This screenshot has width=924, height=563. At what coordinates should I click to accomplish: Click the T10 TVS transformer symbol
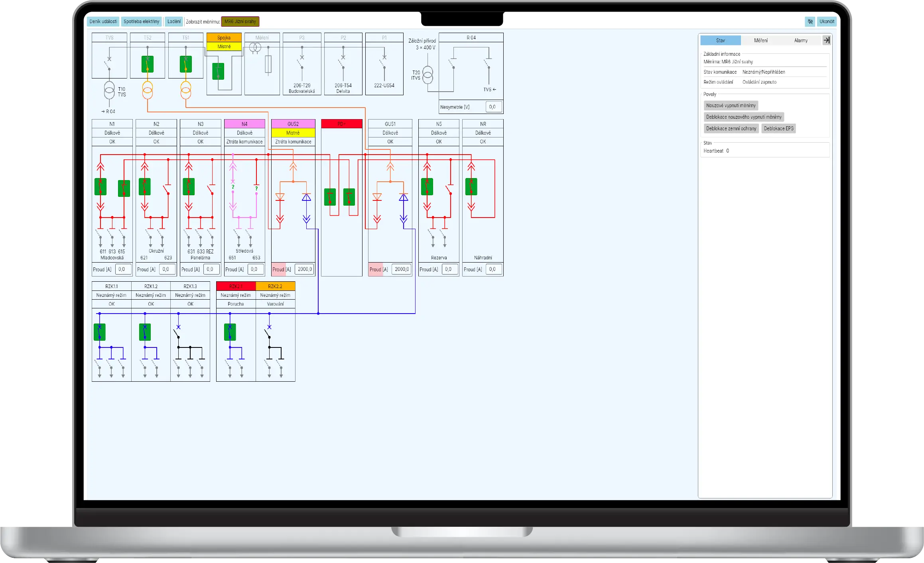tap(109, 90)
